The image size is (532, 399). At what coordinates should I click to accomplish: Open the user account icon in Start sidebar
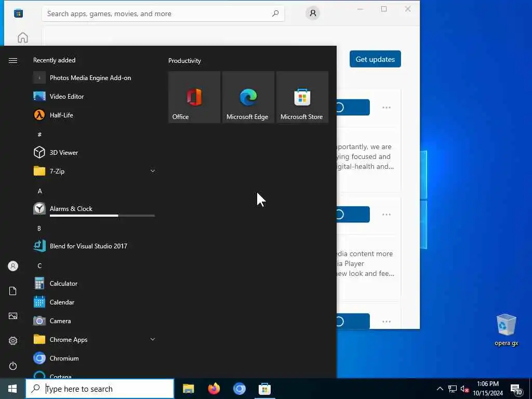click(13, 266)
